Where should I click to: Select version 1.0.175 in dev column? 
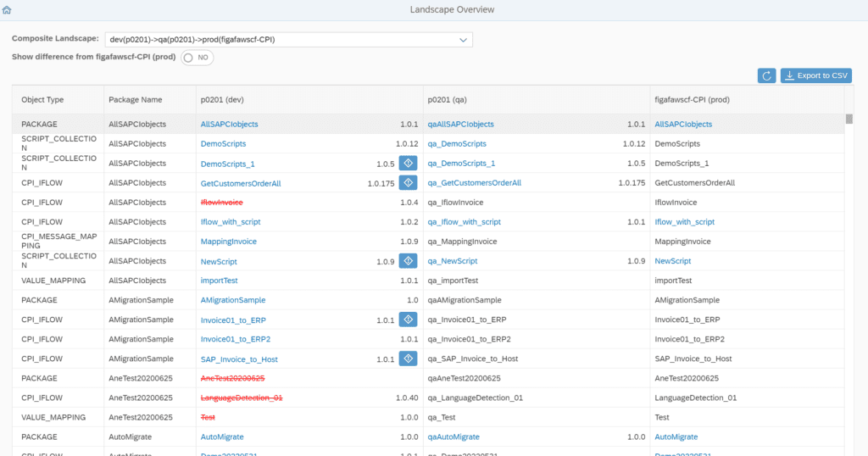coord(381,183)
